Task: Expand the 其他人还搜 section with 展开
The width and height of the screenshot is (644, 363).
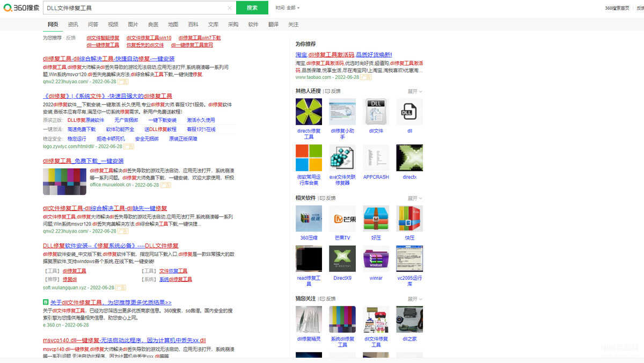Action: coord(414,91)
